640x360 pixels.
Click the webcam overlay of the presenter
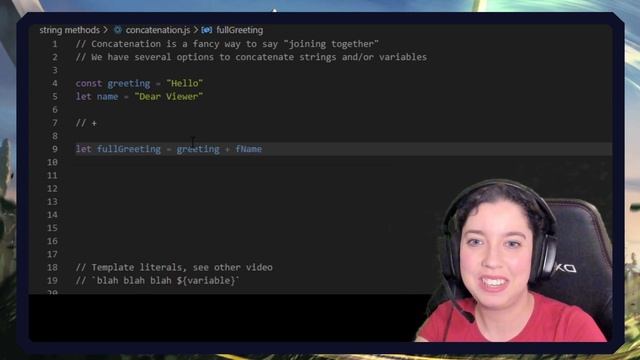click(513, 261)
